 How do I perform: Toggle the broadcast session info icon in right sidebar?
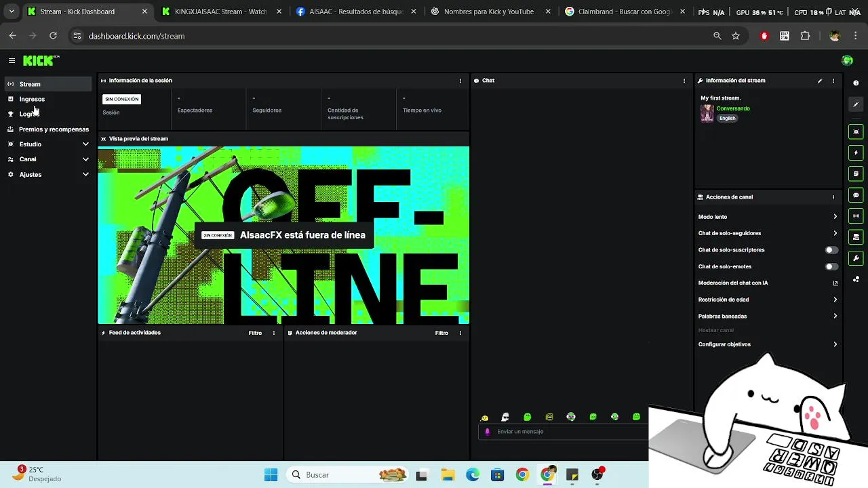click(856, 216)
